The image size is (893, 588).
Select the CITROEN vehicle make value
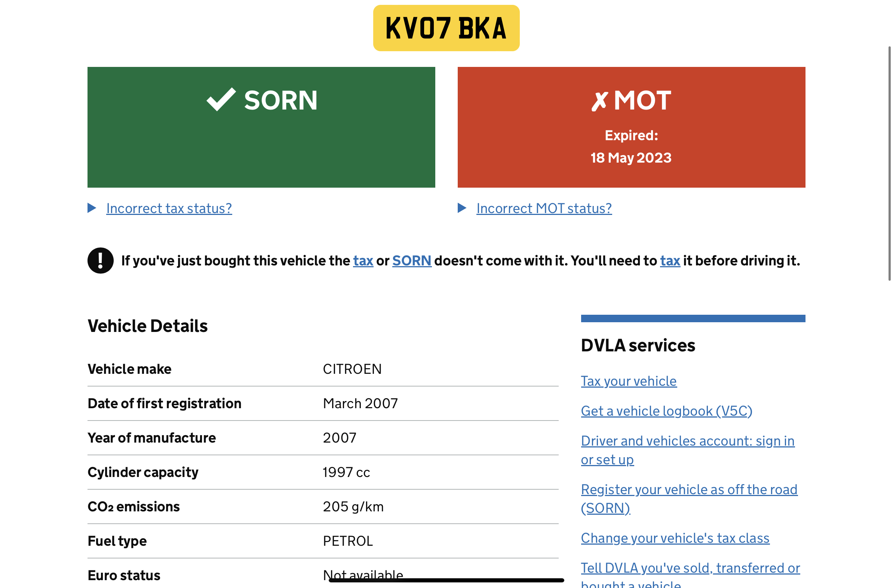click(352, 369)
